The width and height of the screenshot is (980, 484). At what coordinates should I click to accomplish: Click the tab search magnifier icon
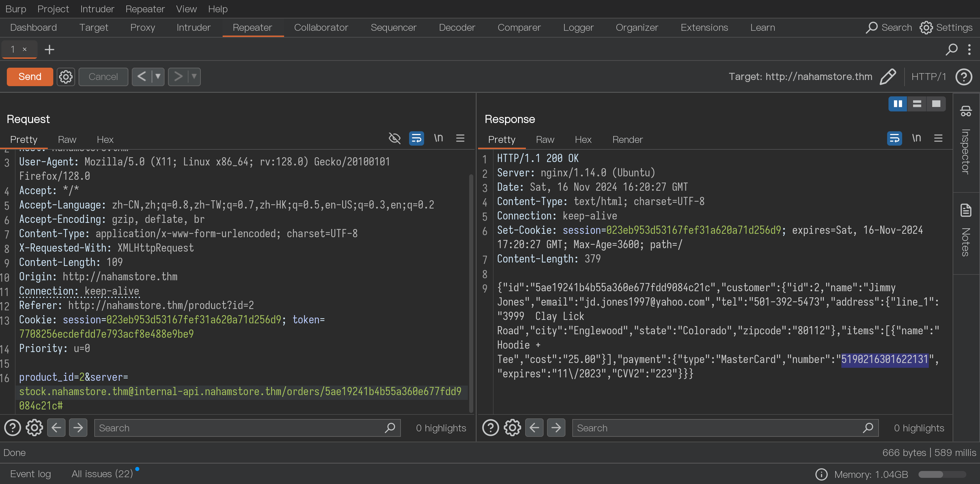(x=951, y=49)
